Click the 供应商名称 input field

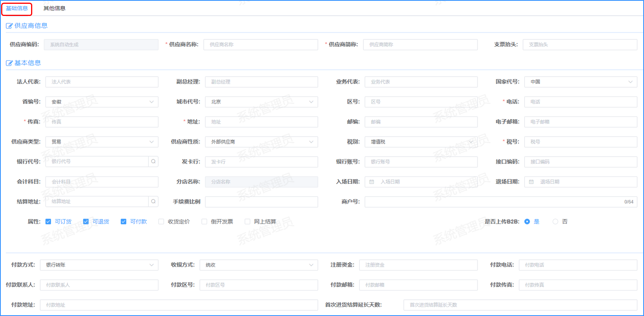click(x=261, y=45)
